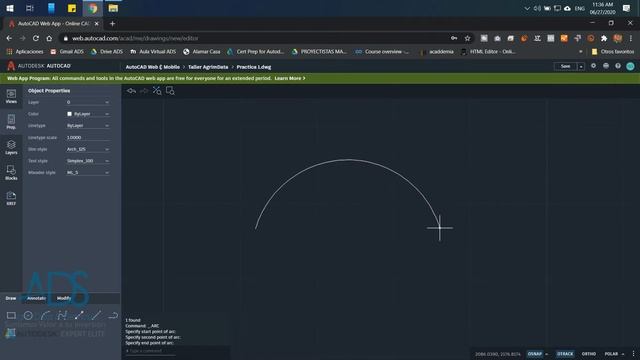
Task: Switch to the Draw tab
Action: tap(11, 298)
